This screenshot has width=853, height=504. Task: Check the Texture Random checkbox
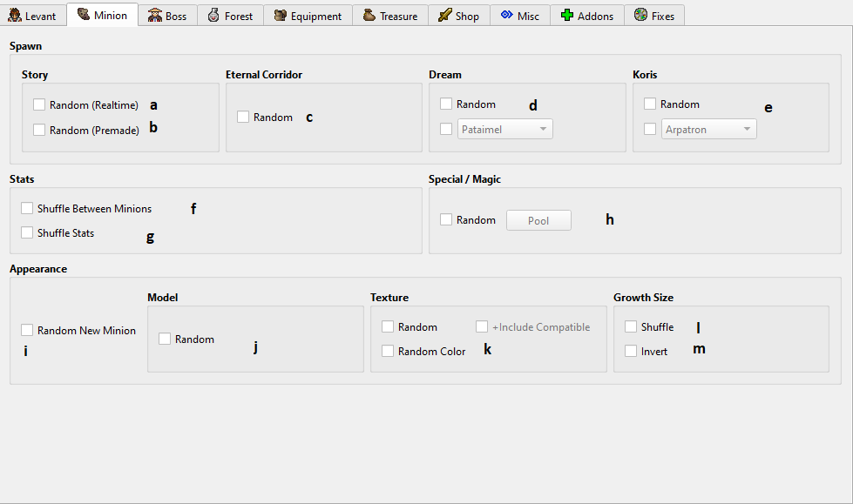tap(388, 326)
